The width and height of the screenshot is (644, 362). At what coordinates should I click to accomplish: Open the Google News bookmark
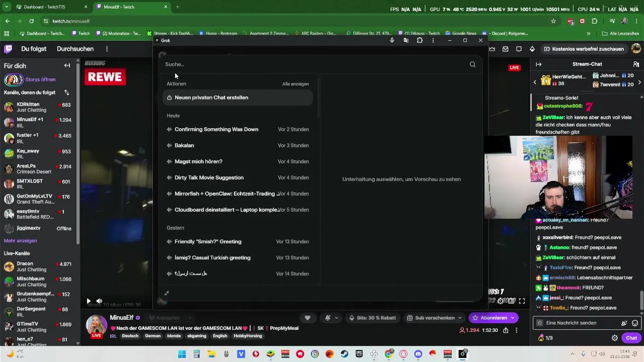click(x=460, y=34)
